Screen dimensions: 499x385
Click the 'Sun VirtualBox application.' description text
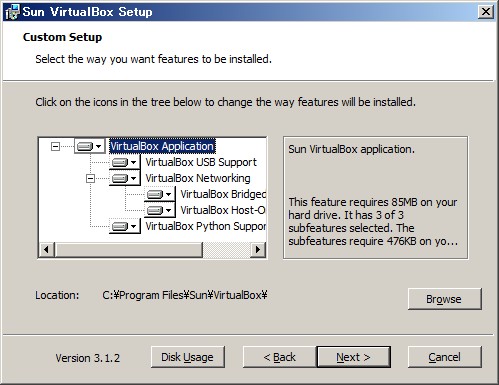click(x=351, y=149)
